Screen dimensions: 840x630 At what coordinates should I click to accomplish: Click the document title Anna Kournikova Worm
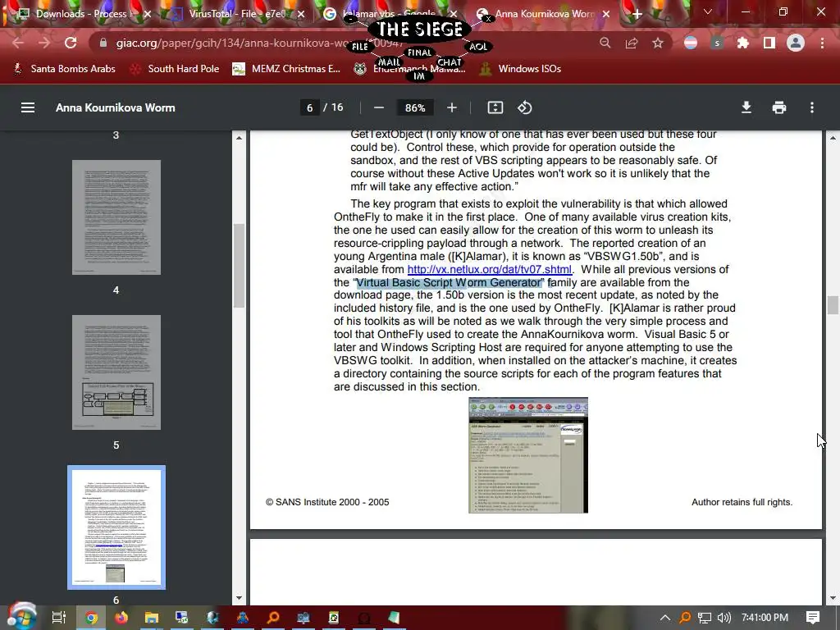pyautogui.click(x=115, y=107)
